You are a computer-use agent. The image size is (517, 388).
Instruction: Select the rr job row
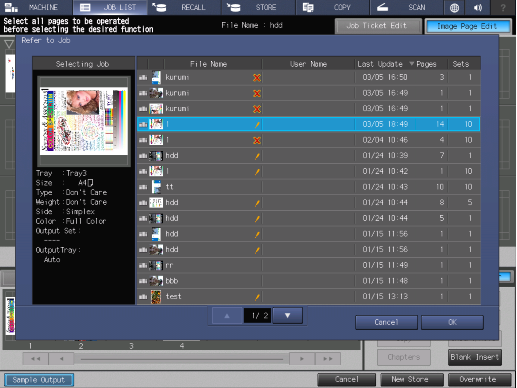(x=309, y=265)
